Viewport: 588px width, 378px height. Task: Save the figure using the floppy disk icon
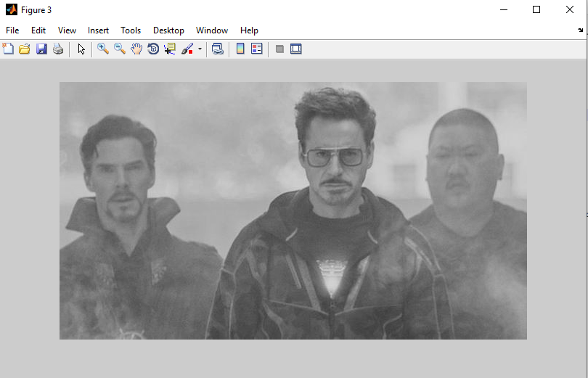(41, 49)
